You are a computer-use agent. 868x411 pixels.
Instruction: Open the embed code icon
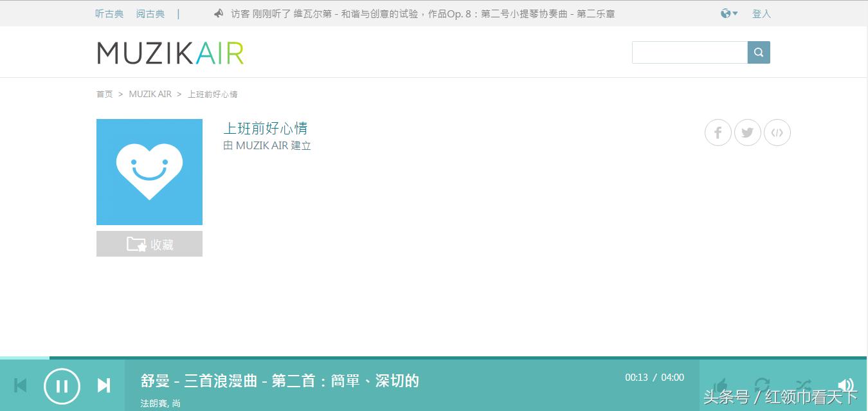777,132
